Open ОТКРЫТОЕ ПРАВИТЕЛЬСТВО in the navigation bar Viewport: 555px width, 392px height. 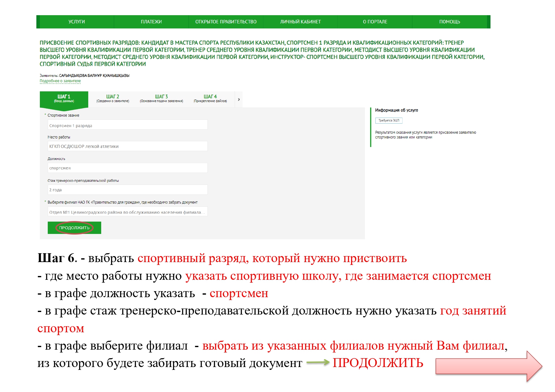226,22
